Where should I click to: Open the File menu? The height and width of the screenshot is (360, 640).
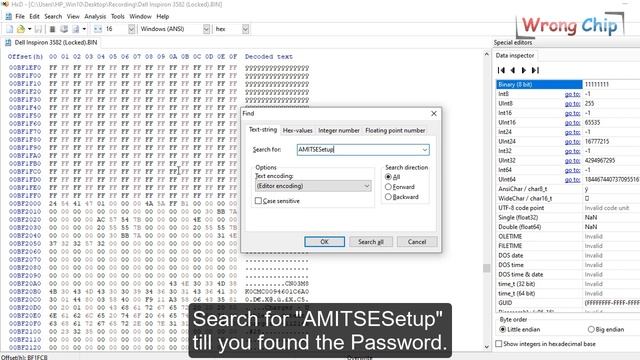(20, 16)
